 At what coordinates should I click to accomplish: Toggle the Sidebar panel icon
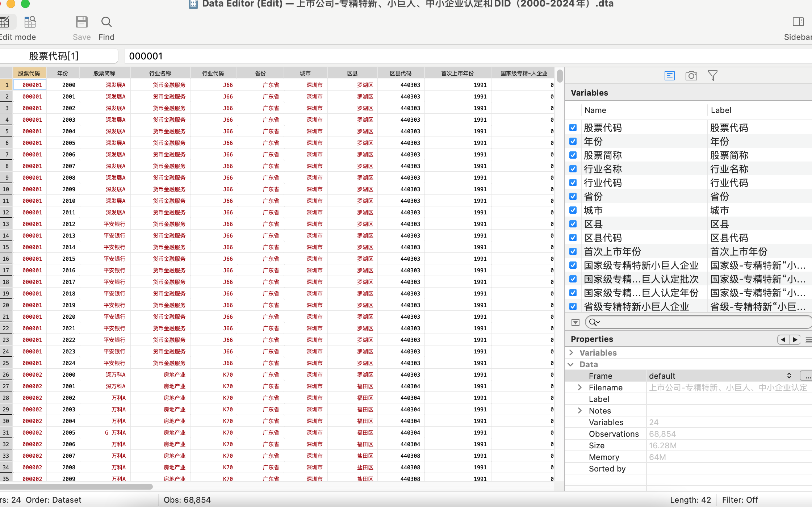tap(798, 22)
